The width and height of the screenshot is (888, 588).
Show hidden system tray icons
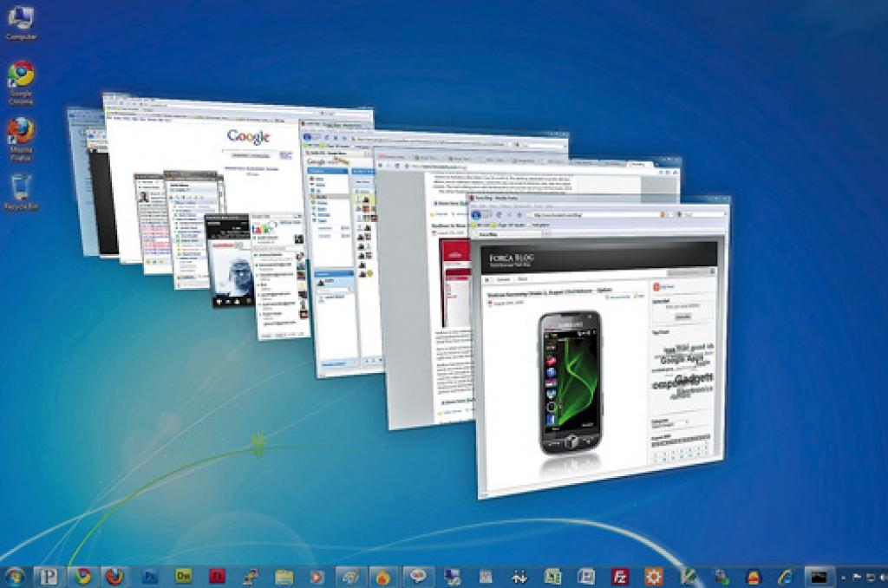pos(845,576)
